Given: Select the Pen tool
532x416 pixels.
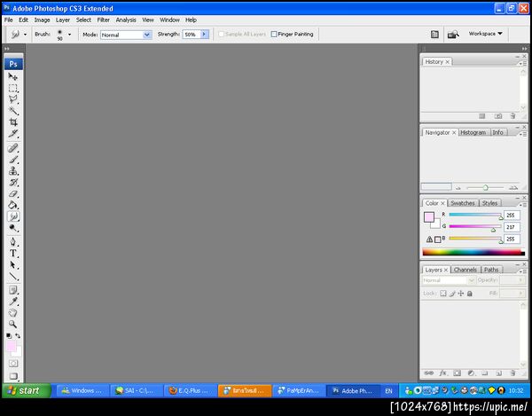Looking at the screenshot, I should (x=13, y=242).
